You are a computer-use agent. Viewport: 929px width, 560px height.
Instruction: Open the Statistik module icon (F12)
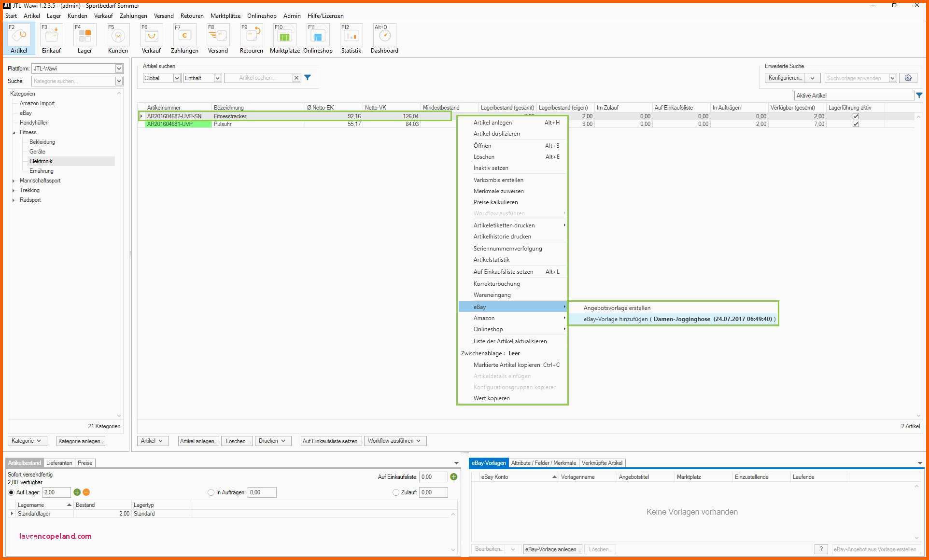[x=352, y=39]
